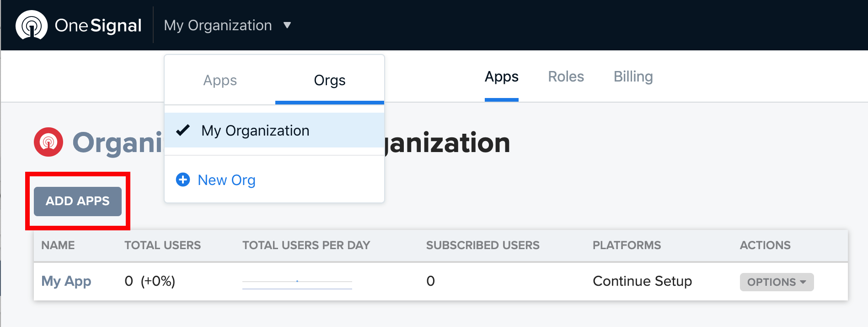868x327 pixels.
Task: Click the ADD APPS button
Action: pyautogui.click(x=78, y=201)
